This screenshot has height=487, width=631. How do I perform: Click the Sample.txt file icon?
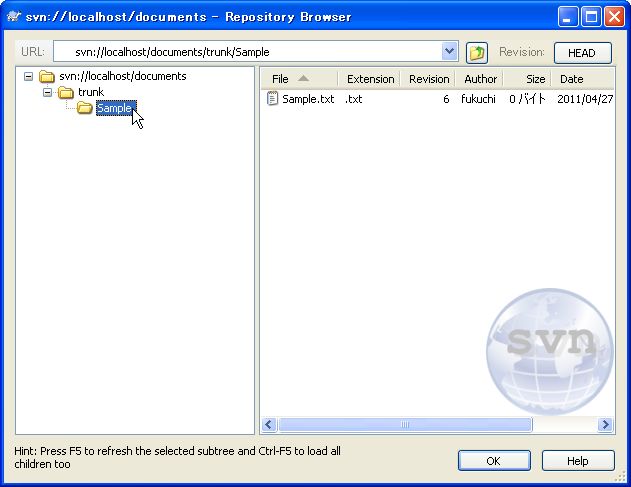coord(273,99)
